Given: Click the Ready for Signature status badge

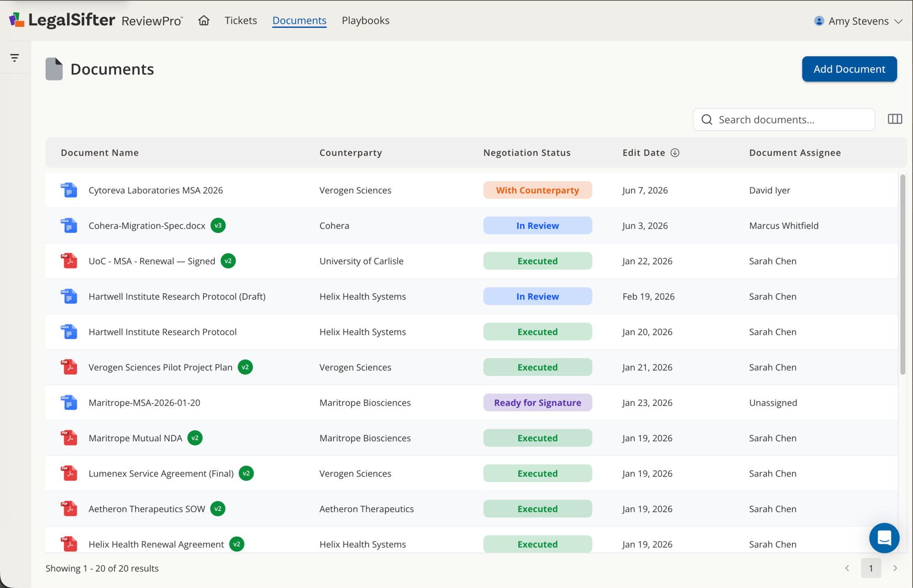Looking at the screenshot, I should pos(537,403).
